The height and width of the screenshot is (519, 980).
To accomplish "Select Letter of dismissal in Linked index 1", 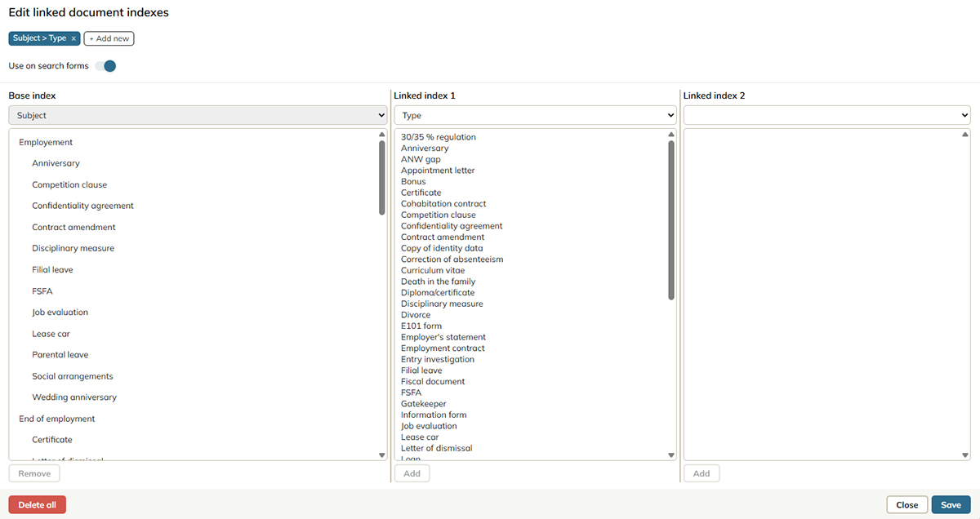I will coord(437,448).
